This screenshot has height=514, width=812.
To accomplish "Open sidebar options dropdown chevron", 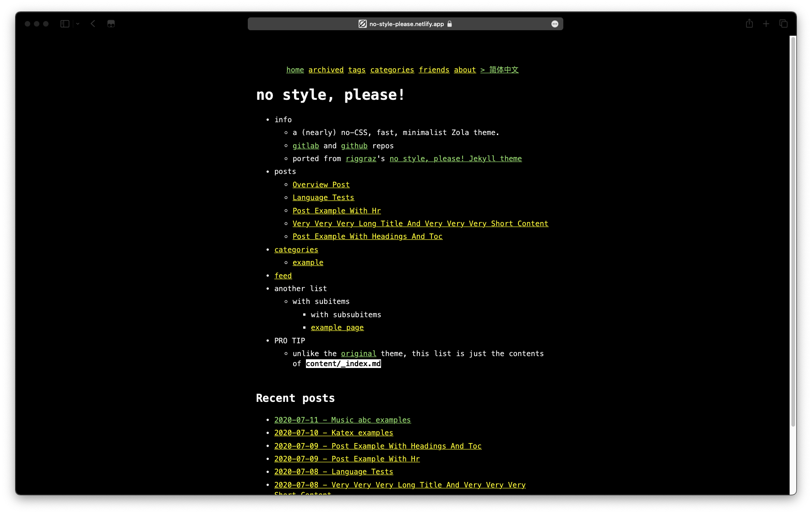I will coord(78,24).
